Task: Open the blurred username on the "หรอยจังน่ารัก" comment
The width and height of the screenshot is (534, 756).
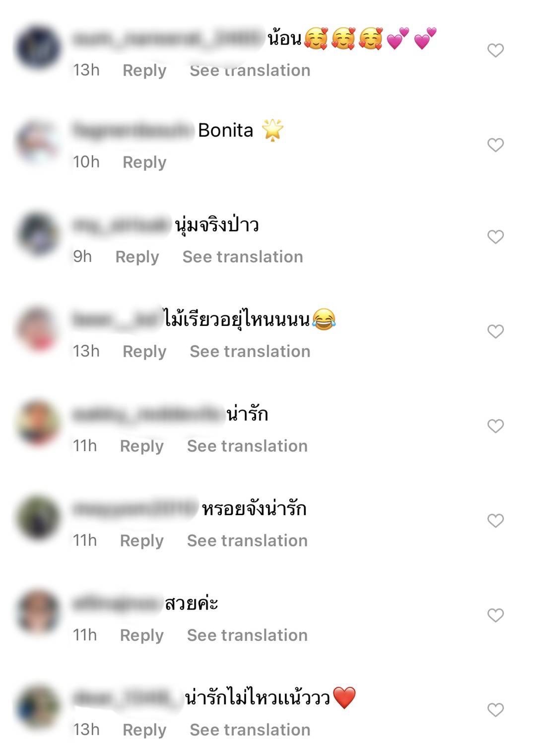Action: pyautogui.click(x=135, y=509)
